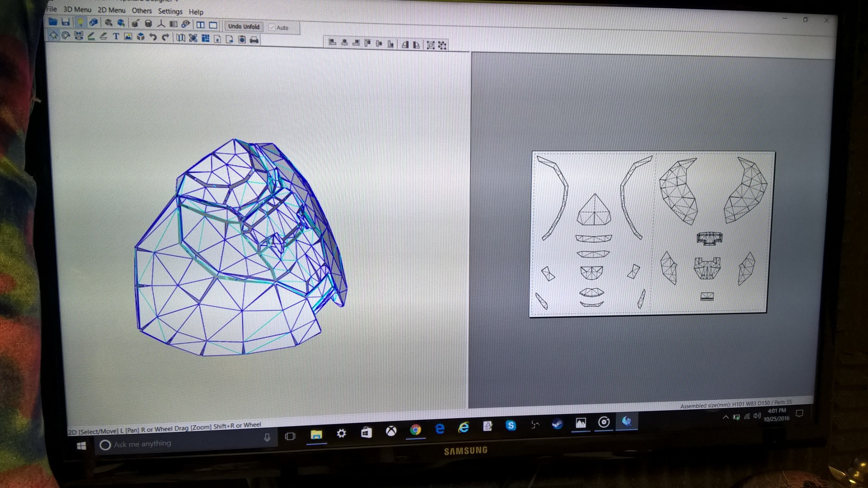Click the Windows Start button
868x488 pixels.
coord(81,446)
